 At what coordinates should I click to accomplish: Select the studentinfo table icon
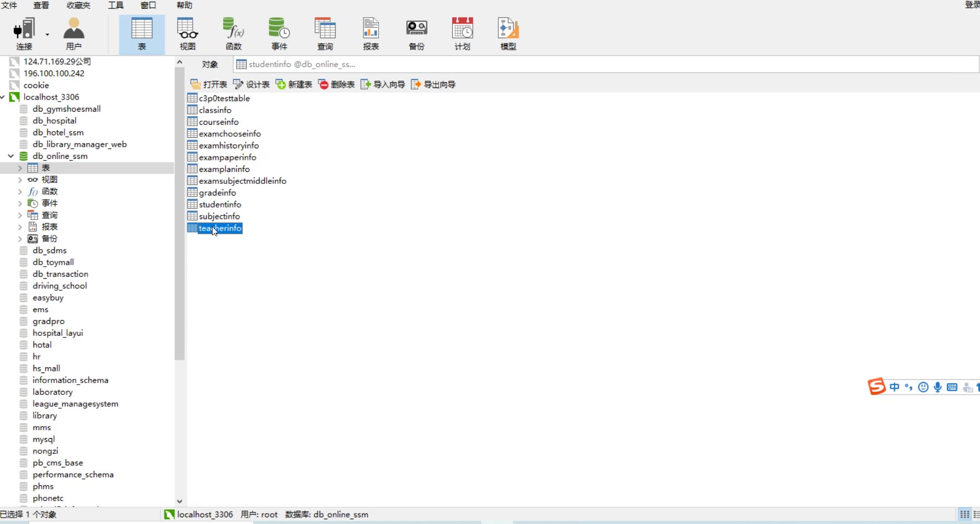(x=192, y=204)
